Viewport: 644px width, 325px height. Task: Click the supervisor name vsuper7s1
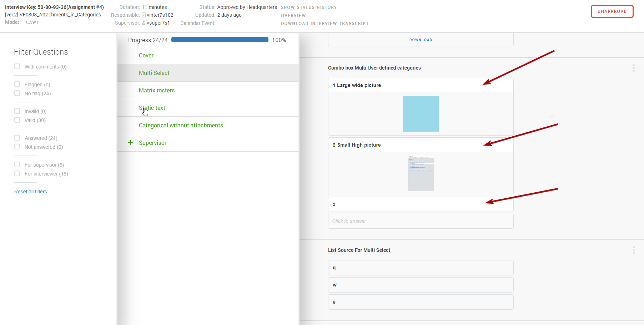pyautogui.click(x=158, y=23)
